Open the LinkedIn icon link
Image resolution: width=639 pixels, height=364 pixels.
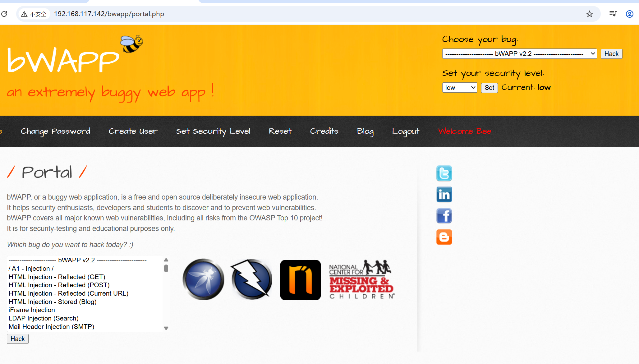pyautogui.click(x=444, y=195)
